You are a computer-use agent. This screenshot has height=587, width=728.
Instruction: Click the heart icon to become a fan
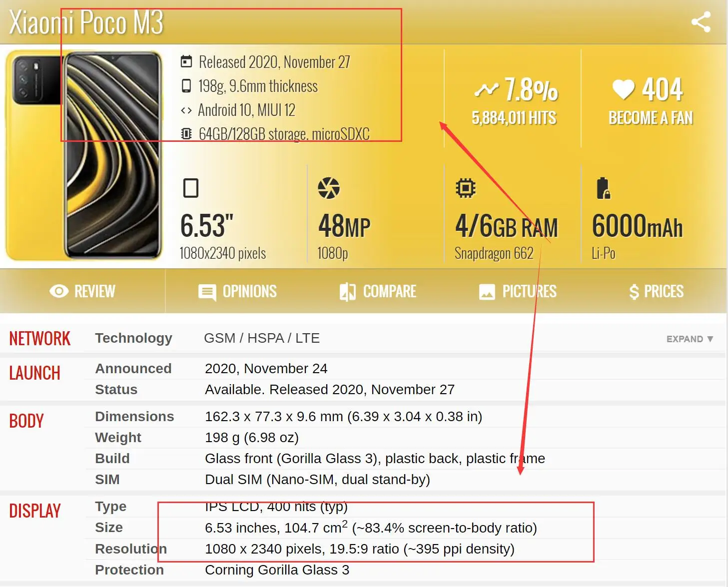tap(623, 89)
